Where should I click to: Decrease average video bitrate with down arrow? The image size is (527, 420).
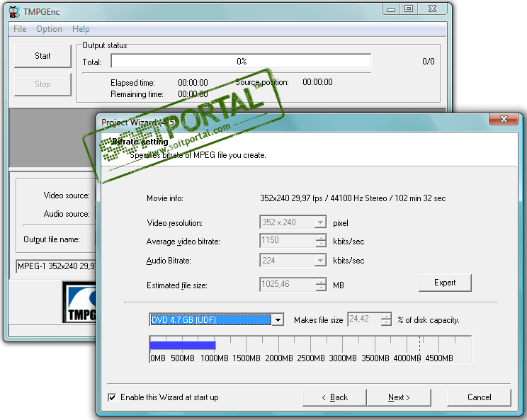[x=321, y=244]
